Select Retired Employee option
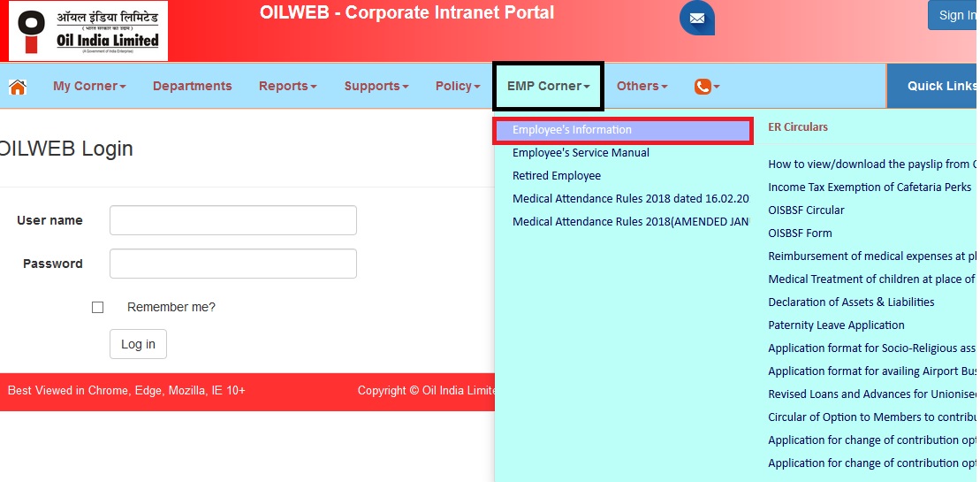 pyautogui.click(x=557, y=176)
